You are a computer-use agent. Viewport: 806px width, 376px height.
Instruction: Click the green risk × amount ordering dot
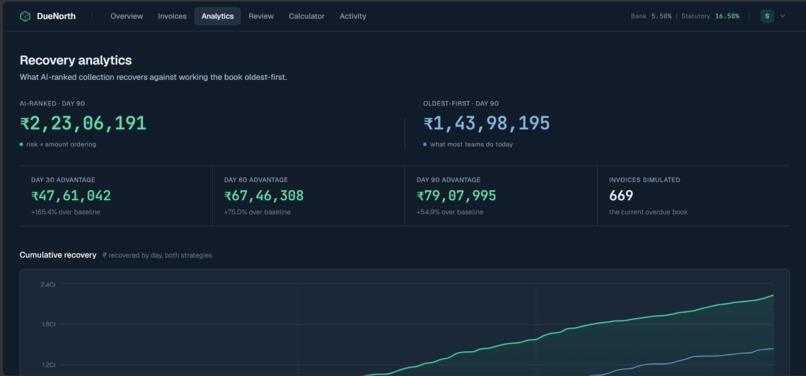(21, 145)
